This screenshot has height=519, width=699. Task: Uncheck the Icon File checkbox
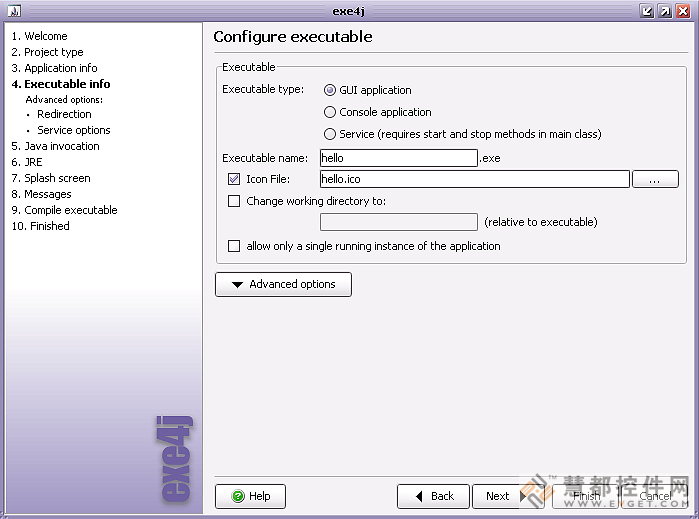pyautogui.click(x=234, y=179)
